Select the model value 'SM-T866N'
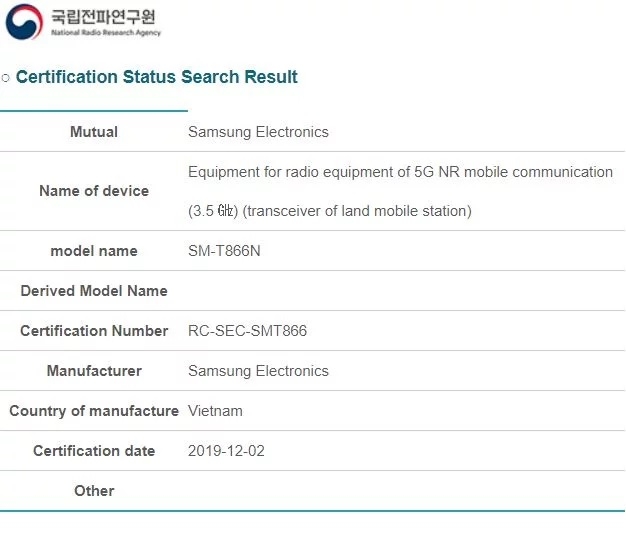626x533 pixels. pyautogui.click(x=224, y=251)
